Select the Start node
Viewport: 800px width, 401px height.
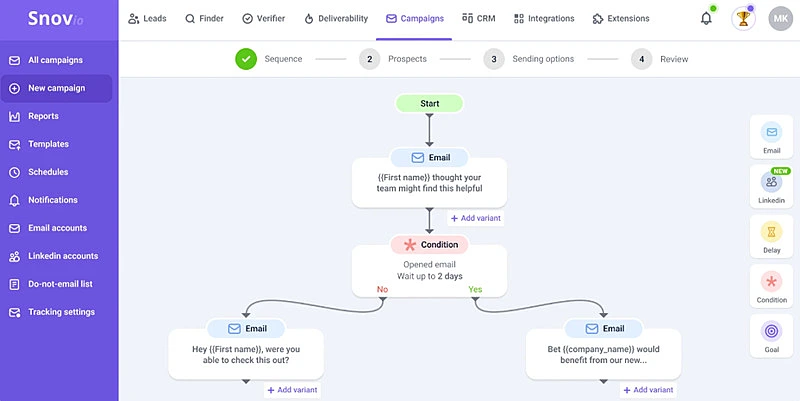429,103
